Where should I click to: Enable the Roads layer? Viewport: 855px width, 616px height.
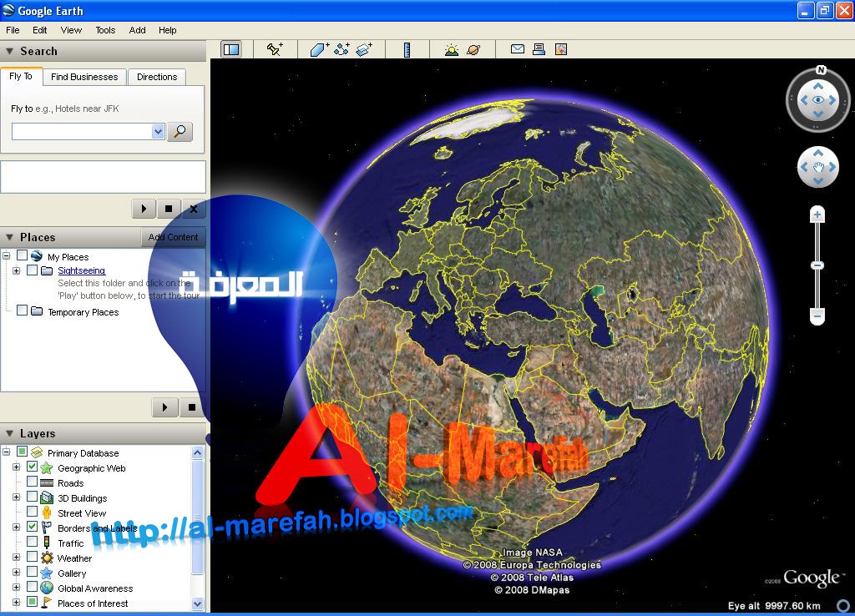(33, 482)
